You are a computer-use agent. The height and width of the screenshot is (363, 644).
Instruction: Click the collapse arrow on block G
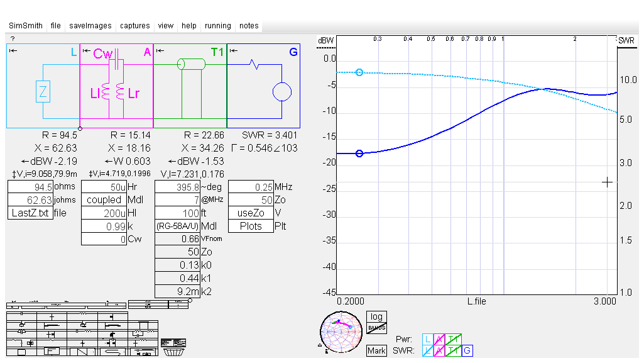click(234, 50)
